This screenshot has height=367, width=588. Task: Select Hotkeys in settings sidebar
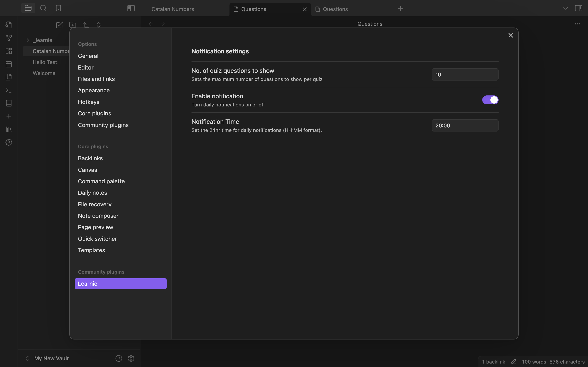89,102
